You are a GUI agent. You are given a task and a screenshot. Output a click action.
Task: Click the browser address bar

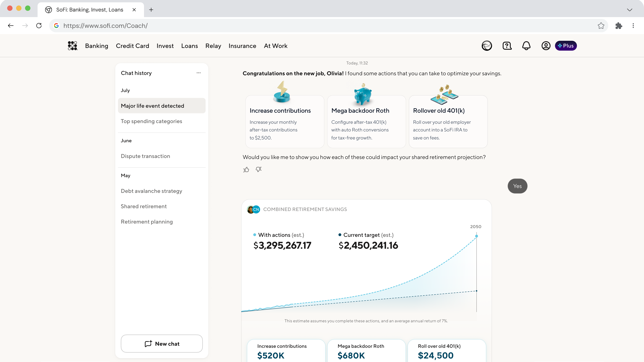pos(325,25)
